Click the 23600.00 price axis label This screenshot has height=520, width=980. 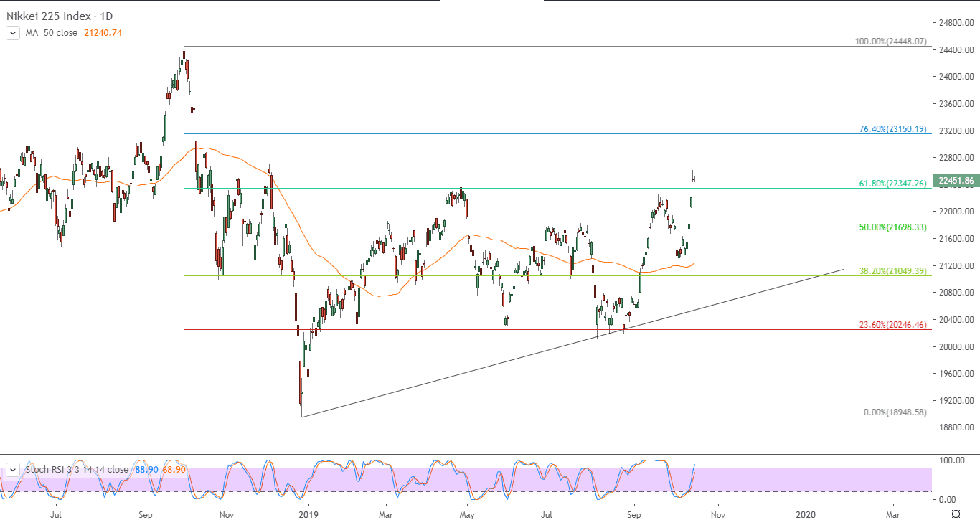click(956, 104)
